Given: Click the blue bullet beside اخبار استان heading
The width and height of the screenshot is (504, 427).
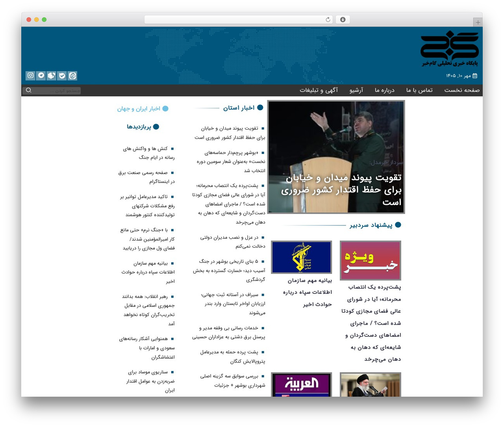Looking at the screenshot, I should (260, 108).
